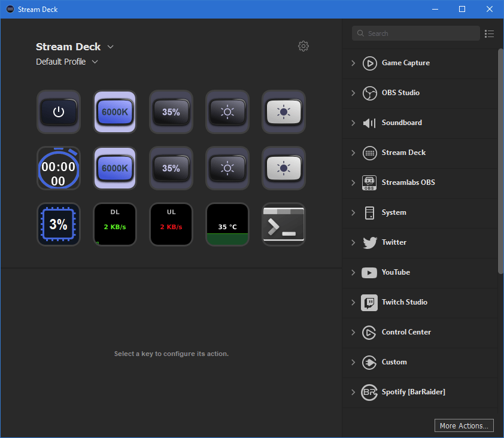
Task: Select the white sun key in the second row
Action: tap(284, 168)
